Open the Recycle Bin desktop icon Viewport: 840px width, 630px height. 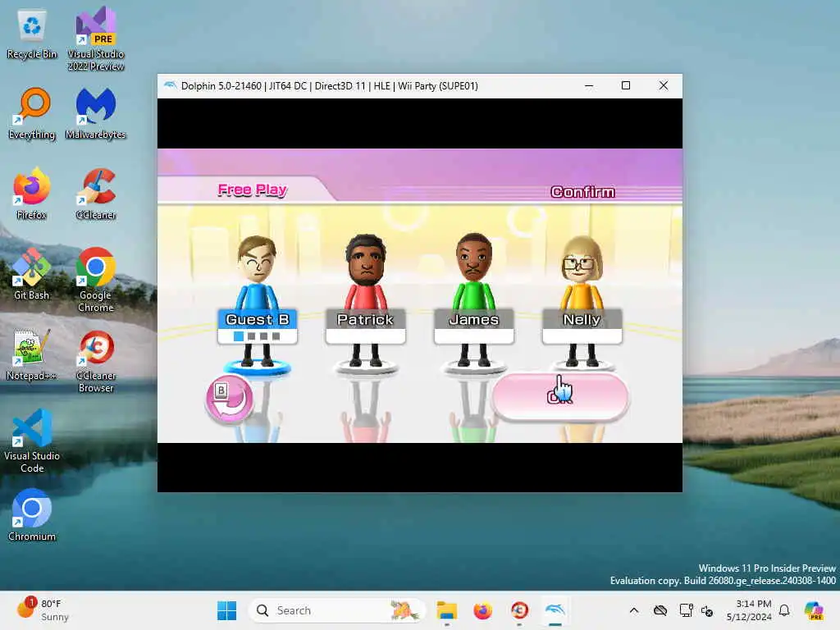[32, 34]
